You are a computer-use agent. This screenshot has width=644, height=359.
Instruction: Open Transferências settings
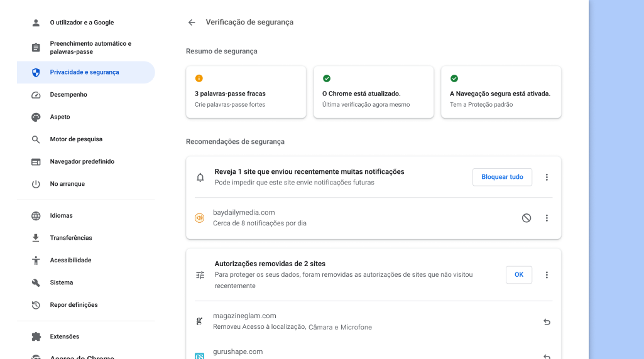86,238
